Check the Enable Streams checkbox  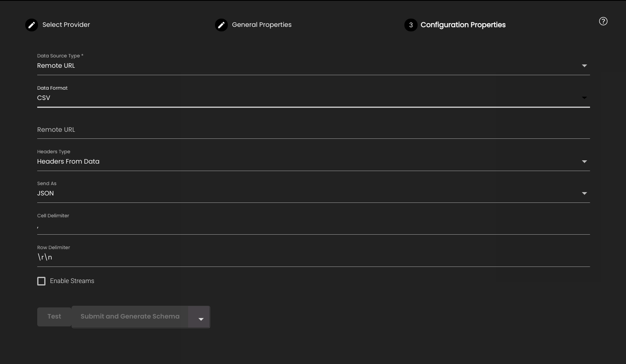point(41,281)
